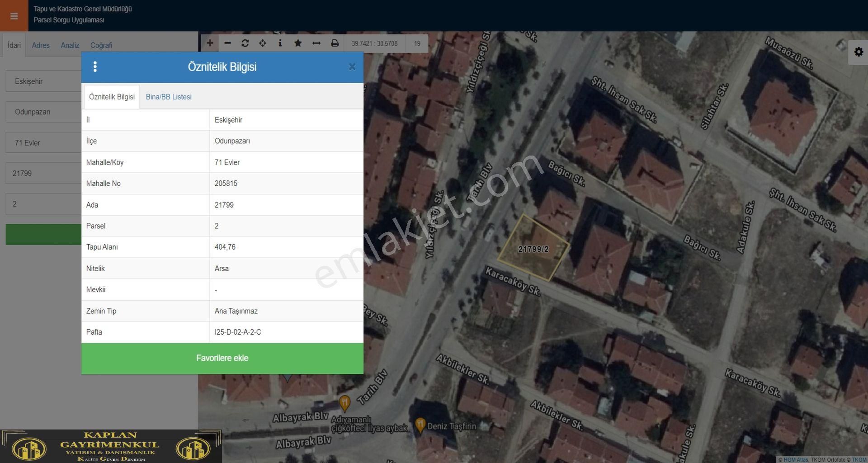Open favorites with the star icon
Viewport: 868px width, 463px height.
298,43
